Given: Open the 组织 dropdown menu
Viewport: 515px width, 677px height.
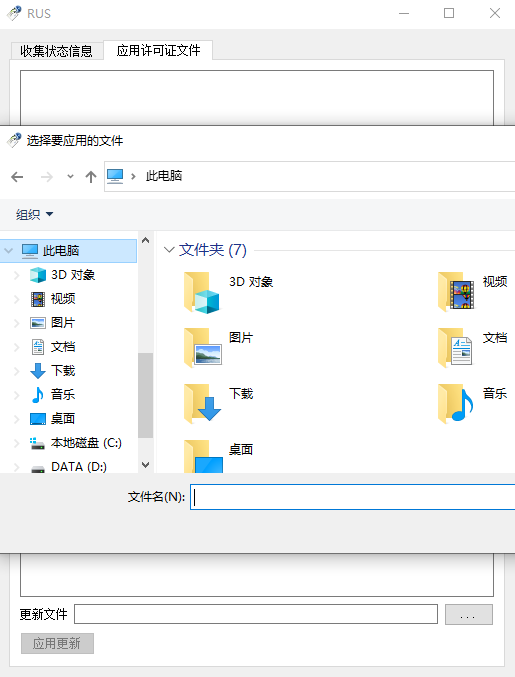Looking at the screenshot, I should click(x=35, y=214).
